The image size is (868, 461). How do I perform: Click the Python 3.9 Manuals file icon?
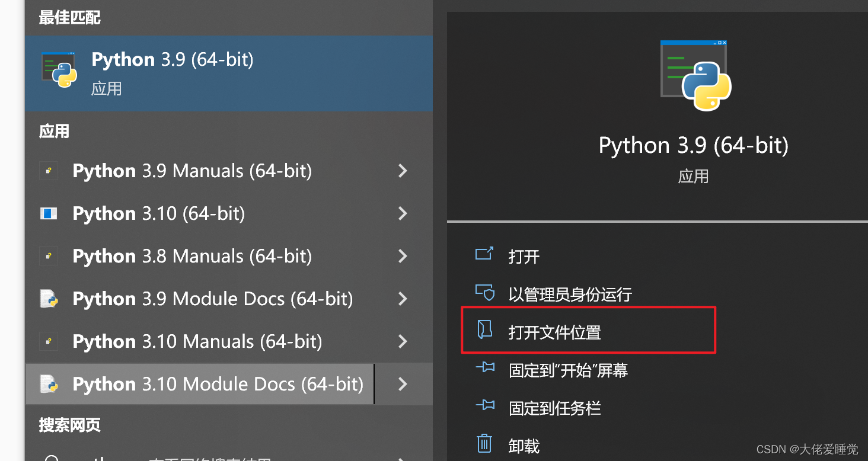coord(49,171)
